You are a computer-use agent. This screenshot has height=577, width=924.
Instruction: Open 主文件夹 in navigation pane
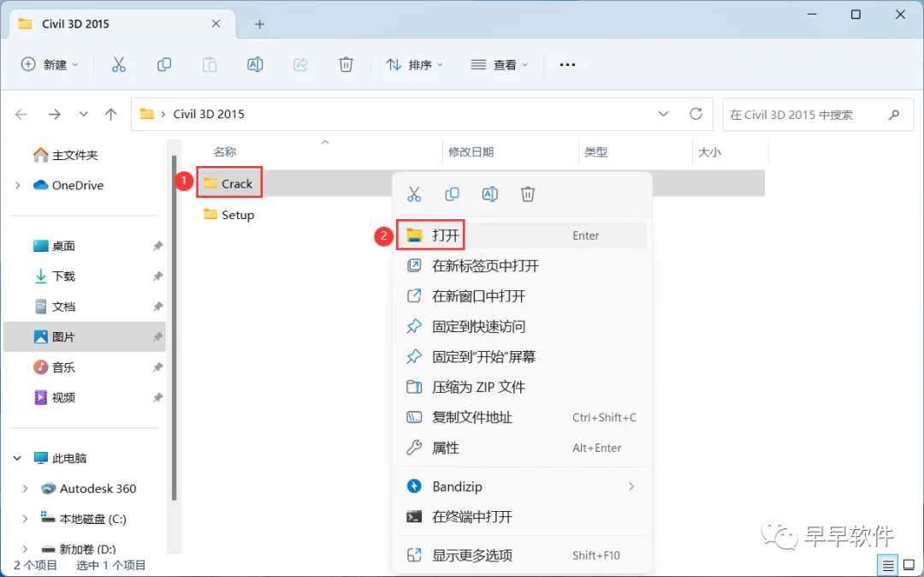65,155
